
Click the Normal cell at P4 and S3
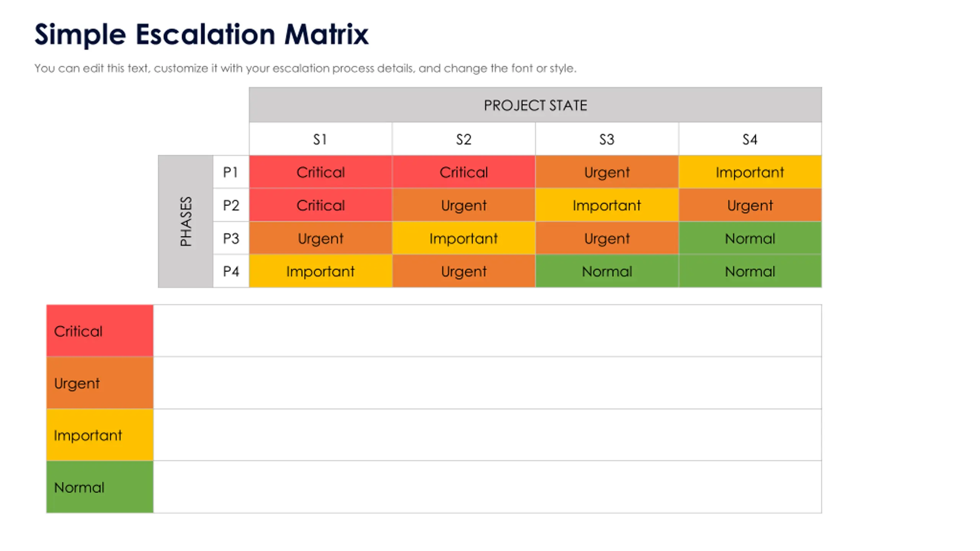point(607,271)
